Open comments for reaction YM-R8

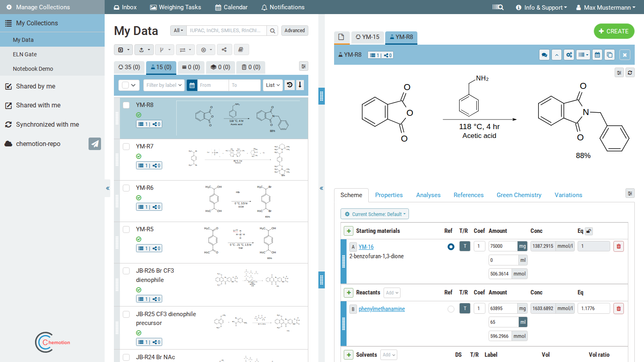tap(544, 55)
